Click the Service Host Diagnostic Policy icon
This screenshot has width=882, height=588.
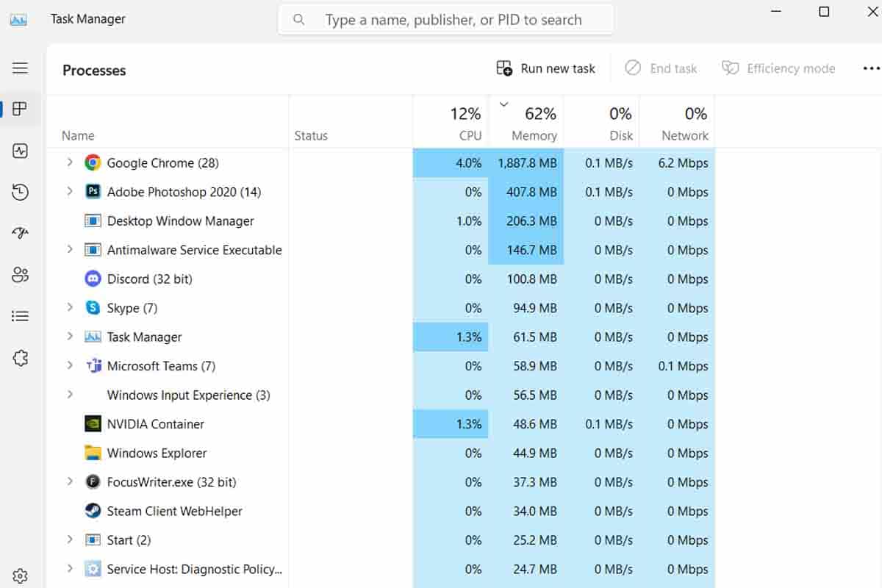pyautogui.click(x=93, y=569)
